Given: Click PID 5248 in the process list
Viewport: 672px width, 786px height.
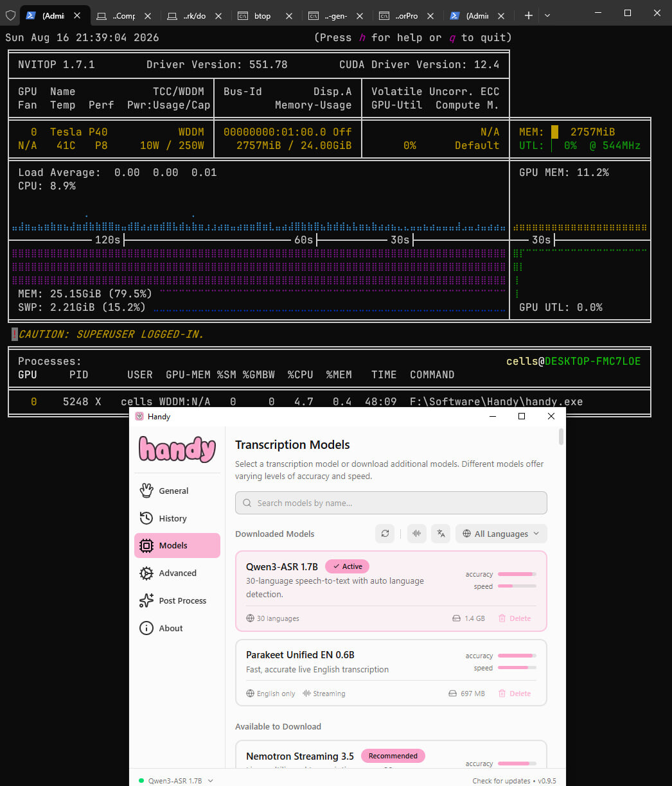Looking at the screenshot, I should click(x=75, y=402).
